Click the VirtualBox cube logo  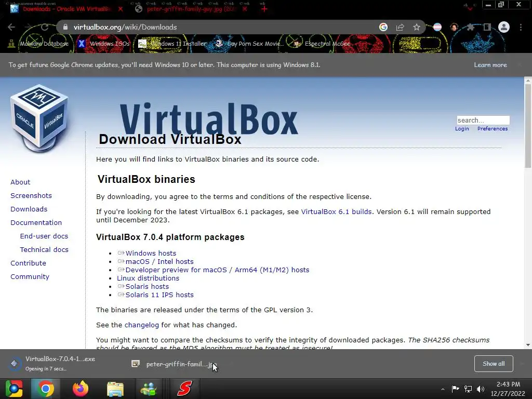pos(39,119)
